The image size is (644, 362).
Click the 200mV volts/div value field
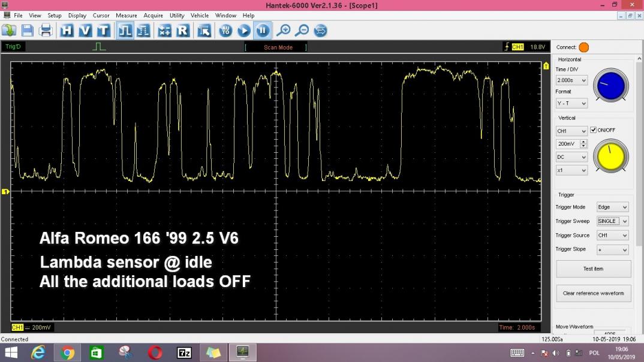point(568,144)
